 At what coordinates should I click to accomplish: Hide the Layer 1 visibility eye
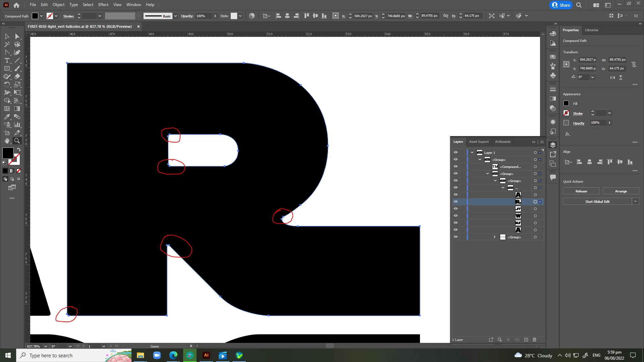[x=455, y=153]
